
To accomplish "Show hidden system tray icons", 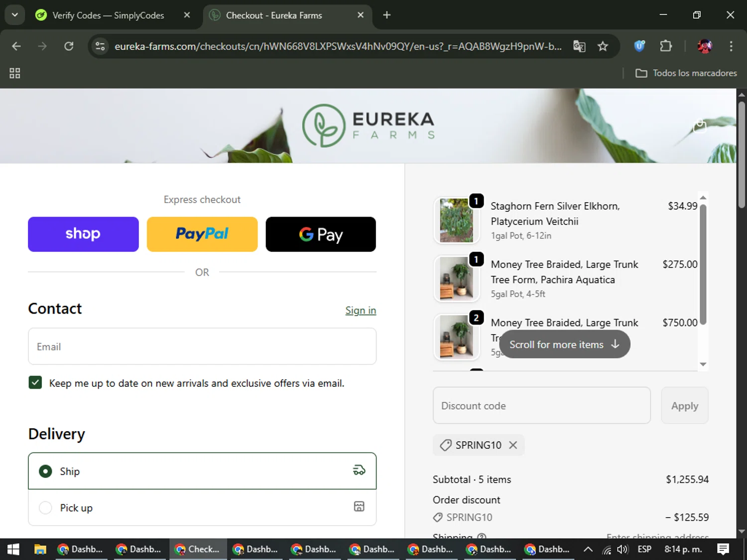I will click(588, 549).
